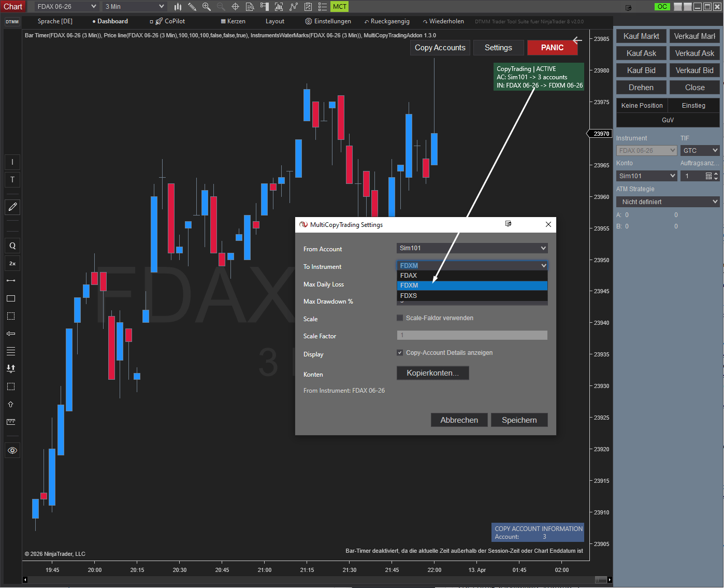The image size is (724, 588).
Task: Uncheck Copy-Account Details anzeigen checkbox
Action: 400,353
